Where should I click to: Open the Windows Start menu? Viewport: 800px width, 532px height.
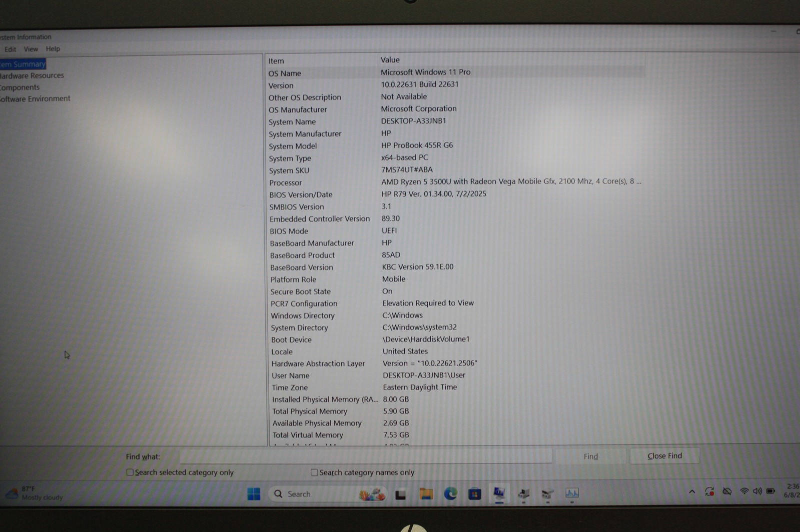pyautogui.click(x=254, y=494)
